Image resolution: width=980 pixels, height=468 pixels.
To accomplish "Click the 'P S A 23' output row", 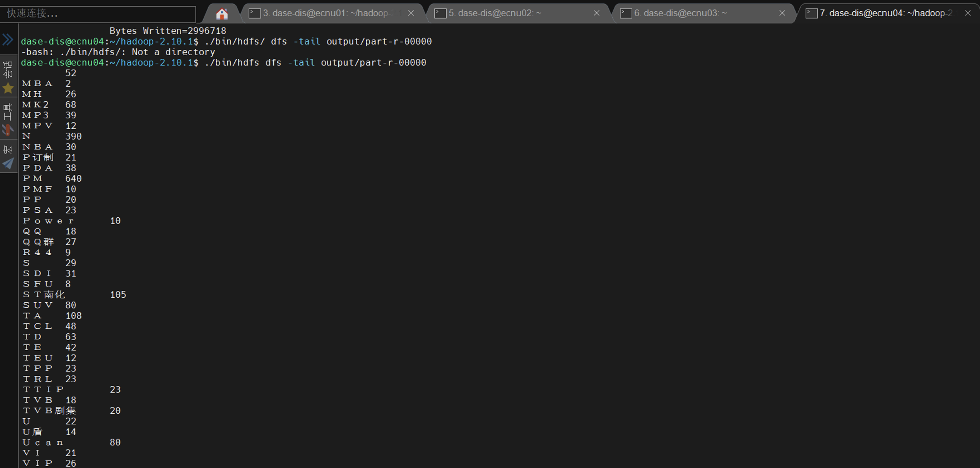I will tap(49, 210).
